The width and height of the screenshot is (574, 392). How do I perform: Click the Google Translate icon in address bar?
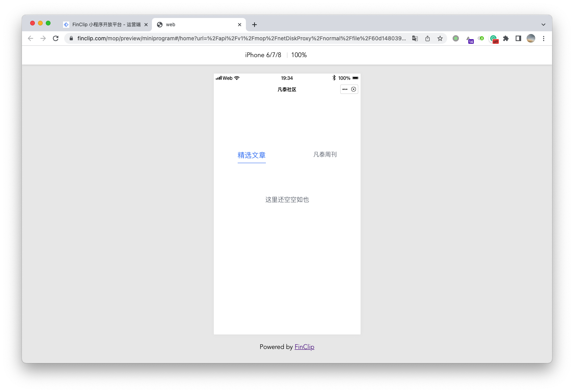click(x=415, y=38)
